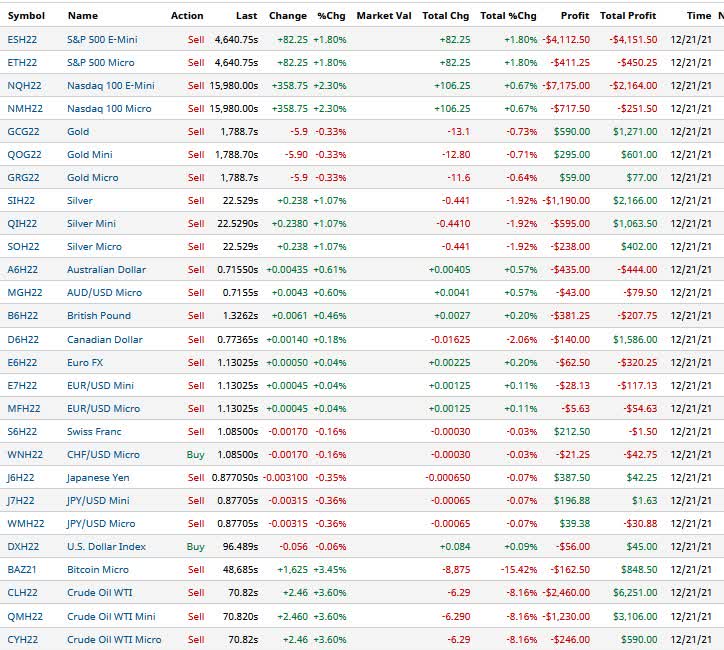The width and height of the screenshot is (724, 650).
Task: Open the Euro FX name link
Action: click(x=85, y=363)
